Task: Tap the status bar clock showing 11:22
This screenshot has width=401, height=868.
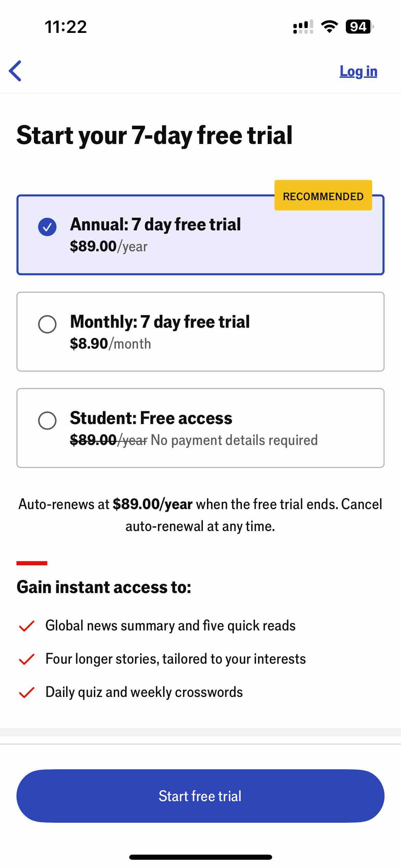Action: 66,27
